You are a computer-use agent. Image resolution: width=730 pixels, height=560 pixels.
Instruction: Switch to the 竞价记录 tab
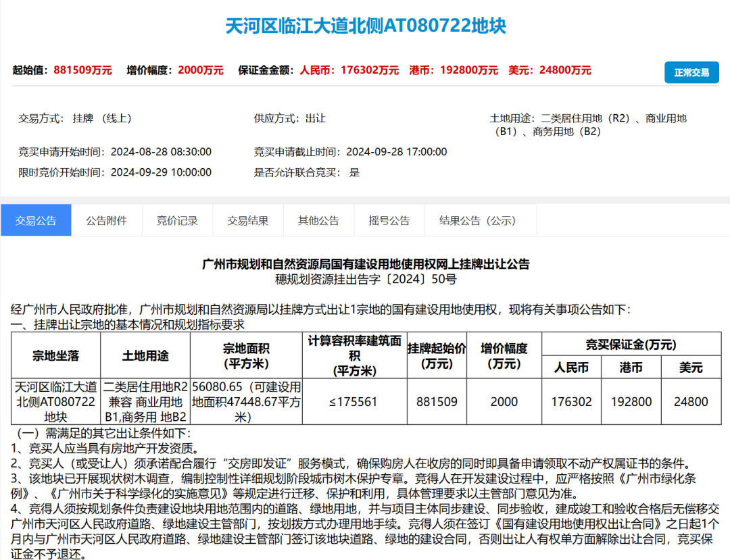[177, 220]
